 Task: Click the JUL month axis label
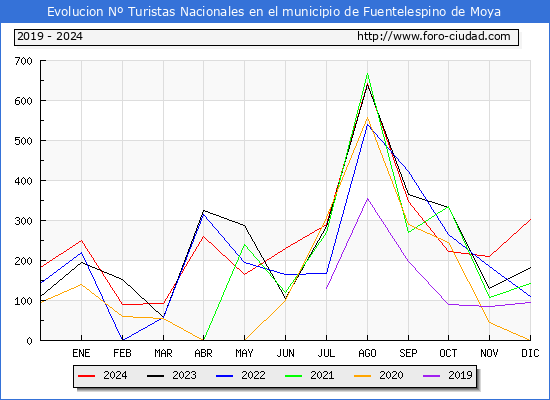326,353
